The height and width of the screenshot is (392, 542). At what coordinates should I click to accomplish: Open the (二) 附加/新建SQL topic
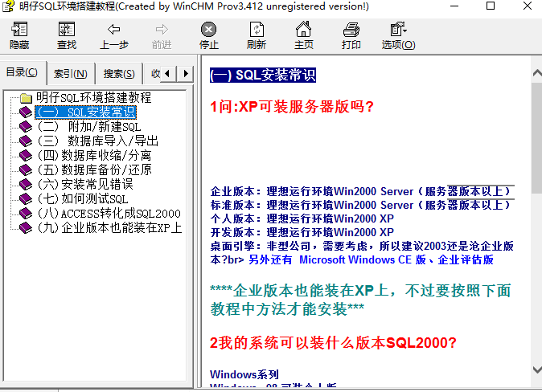(88, 126)
